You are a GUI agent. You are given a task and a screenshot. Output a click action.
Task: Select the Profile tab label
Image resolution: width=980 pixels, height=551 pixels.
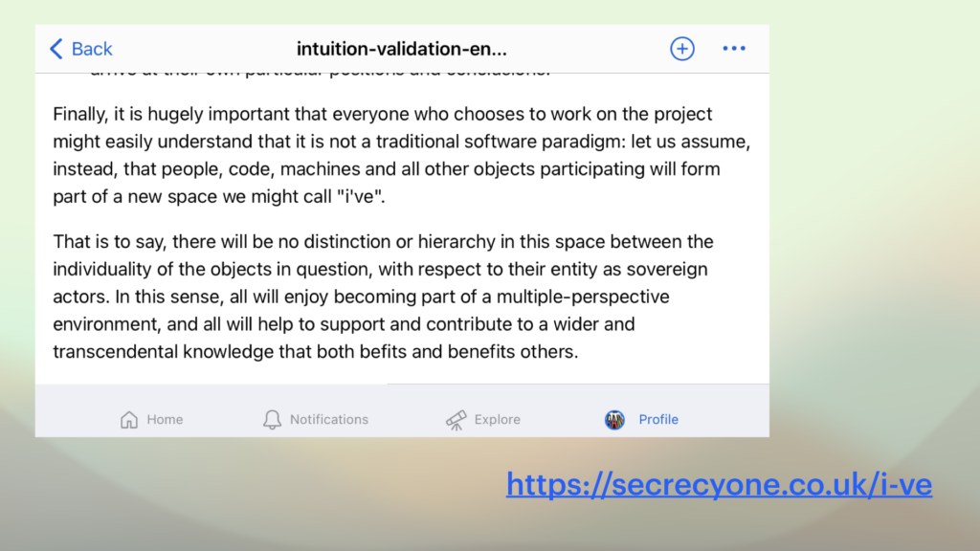658,419
